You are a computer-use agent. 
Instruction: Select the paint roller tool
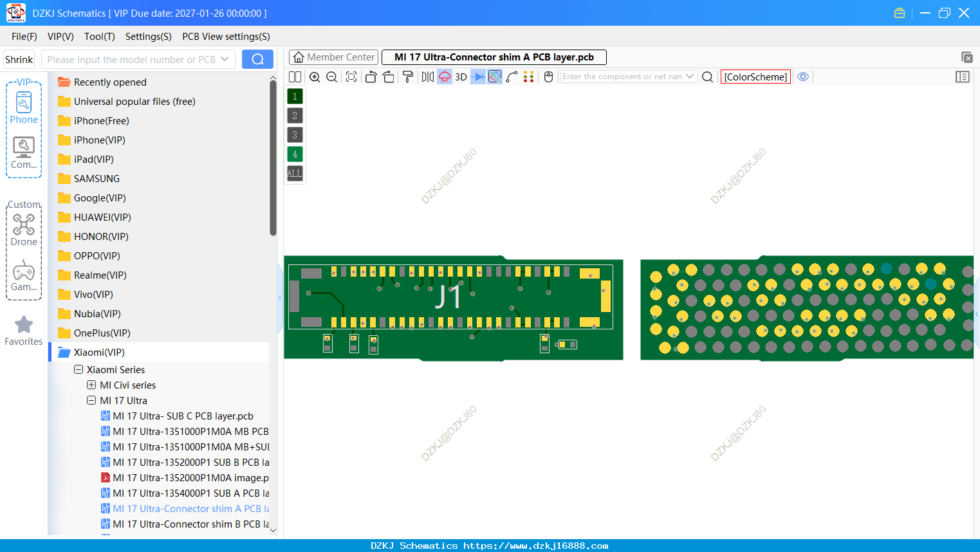click(x=408, y=77)
